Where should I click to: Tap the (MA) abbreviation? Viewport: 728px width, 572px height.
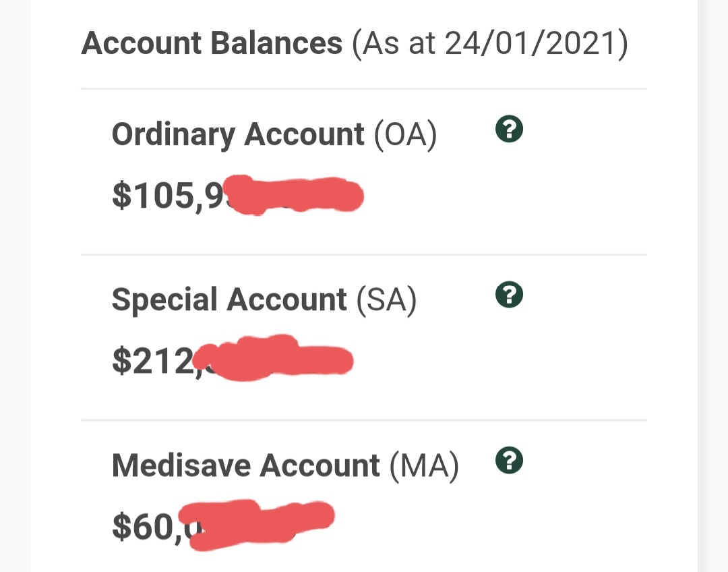[x=424, y=465]
